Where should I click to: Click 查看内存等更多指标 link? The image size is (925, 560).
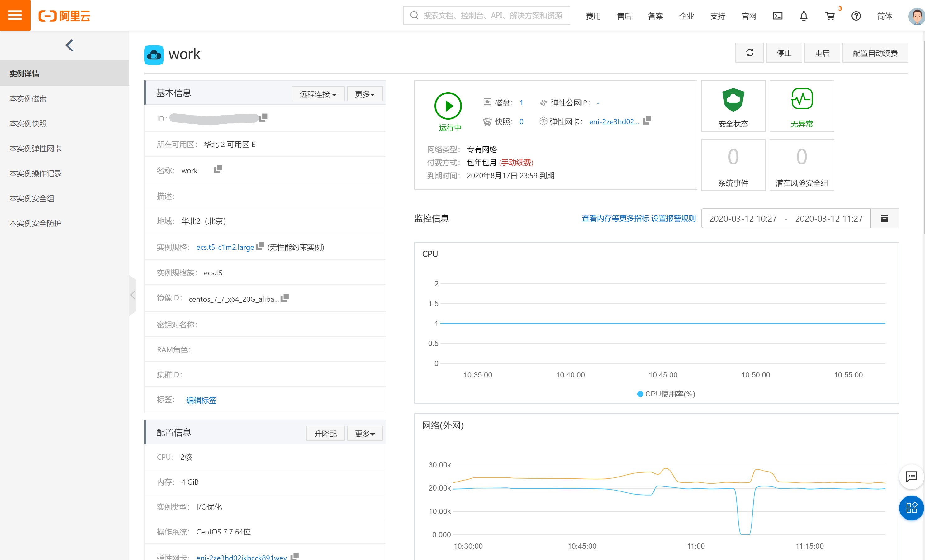[615, 218]
